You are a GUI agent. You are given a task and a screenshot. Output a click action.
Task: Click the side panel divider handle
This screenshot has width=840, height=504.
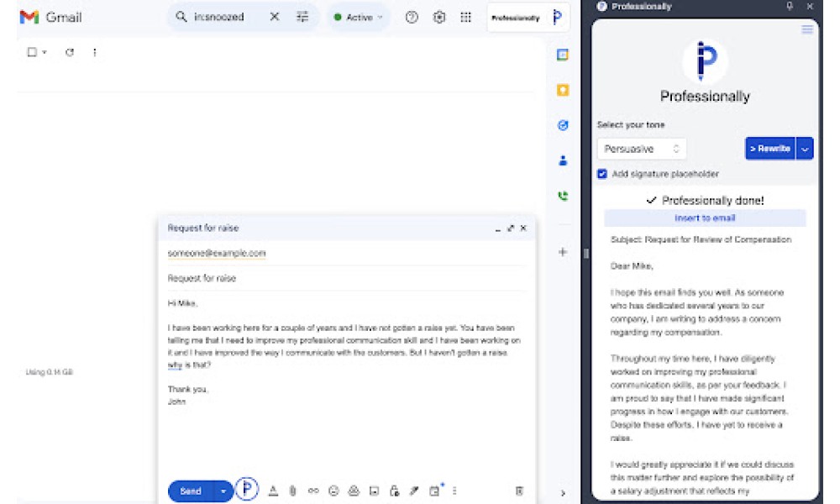coord(586,254)
